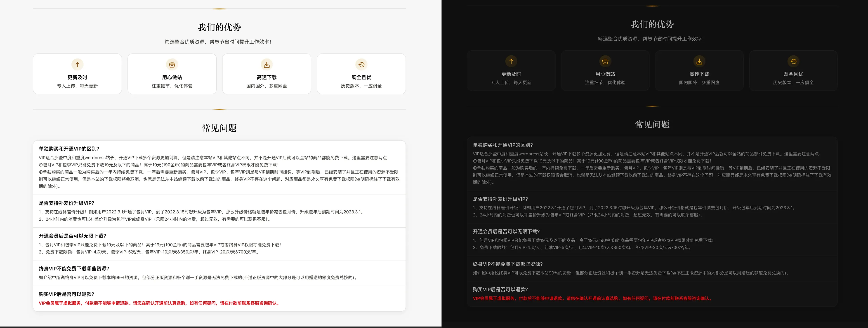Click the history clock icon in dark 既全且优 card
Screen dimensions: 868x328
pos(793,61)
